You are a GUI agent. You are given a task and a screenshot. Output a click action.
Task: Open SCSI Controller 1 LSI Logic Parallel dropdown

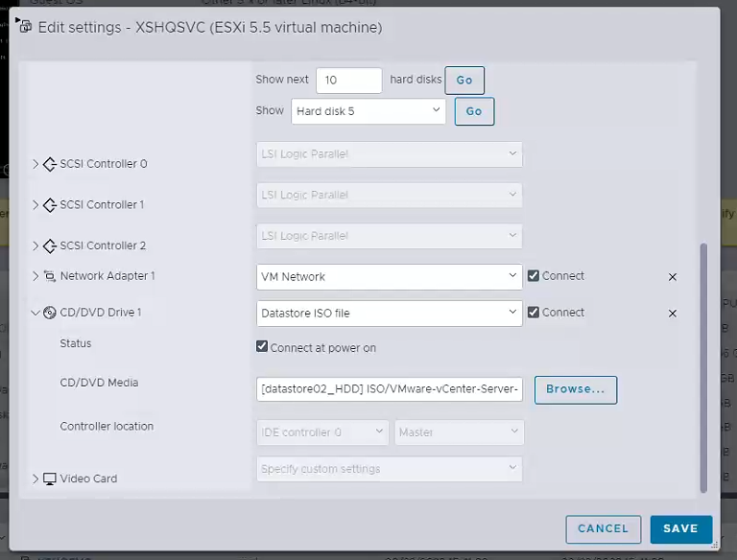click(390, 195)
